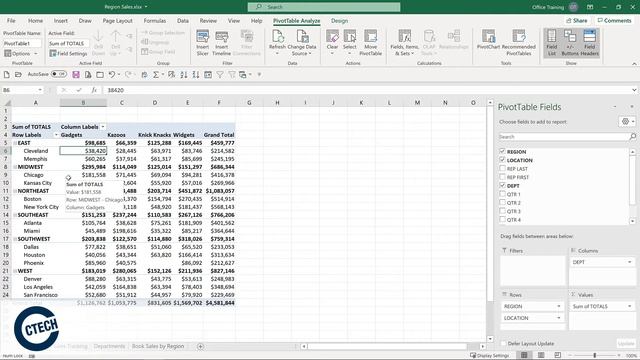The image size is (640, 360).
Task: Enable Defer Layout Update checkbox
Action: click(503, 344)
